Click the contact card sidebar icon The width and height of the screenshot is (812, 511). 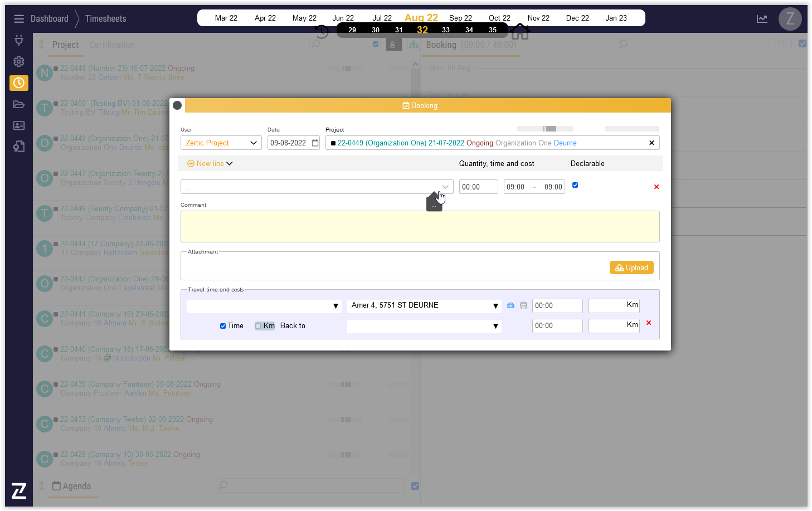19,125
